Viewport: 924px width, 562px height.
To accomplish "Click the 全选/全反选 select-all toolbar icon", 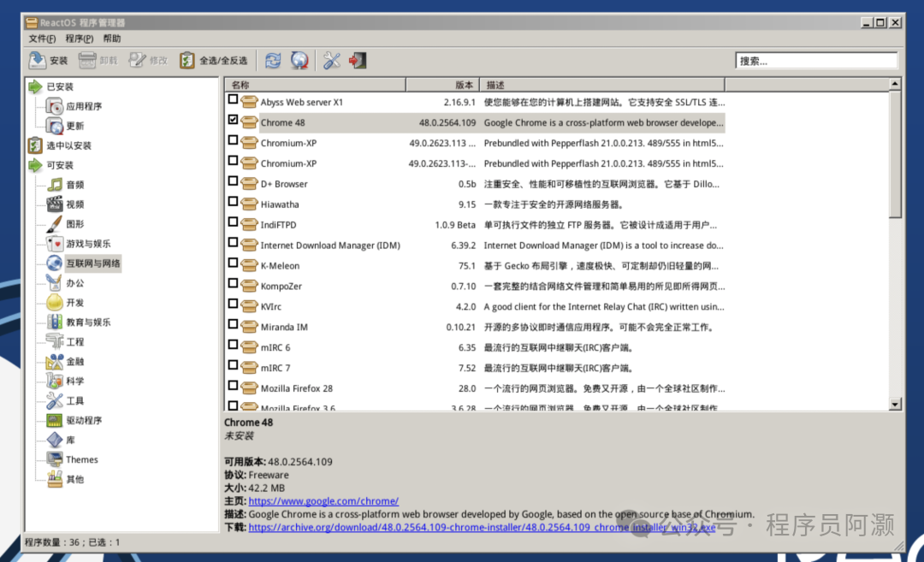I will (x=187, y=60).
